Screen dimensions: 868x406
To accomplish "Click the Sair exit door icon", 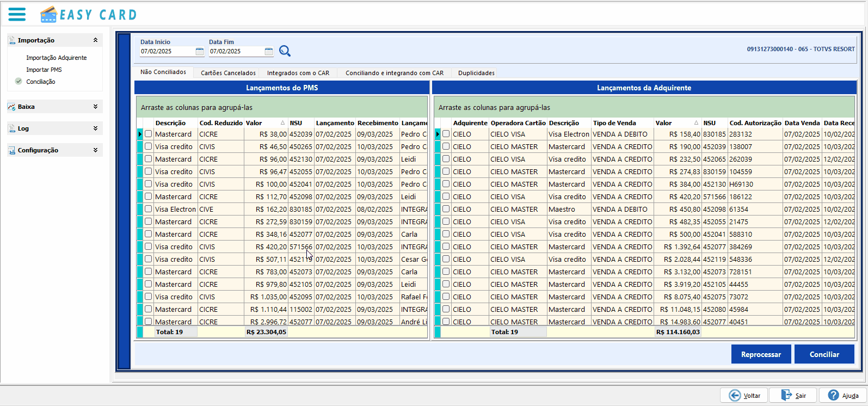I will click(x=786, y=395).
